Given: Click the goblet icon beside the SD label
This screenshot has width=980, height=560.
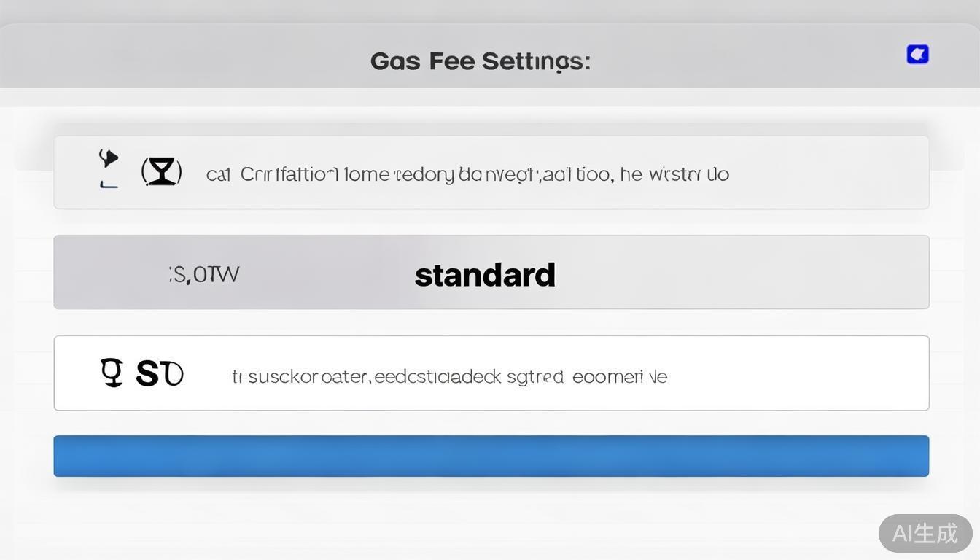Looking at the screenshot, I should pyautogui.click(x=112, y=373).
